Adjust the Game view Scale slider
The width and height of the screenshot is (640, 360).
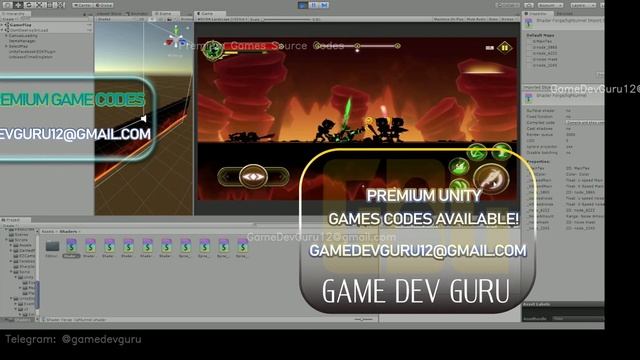click(287, 19)
